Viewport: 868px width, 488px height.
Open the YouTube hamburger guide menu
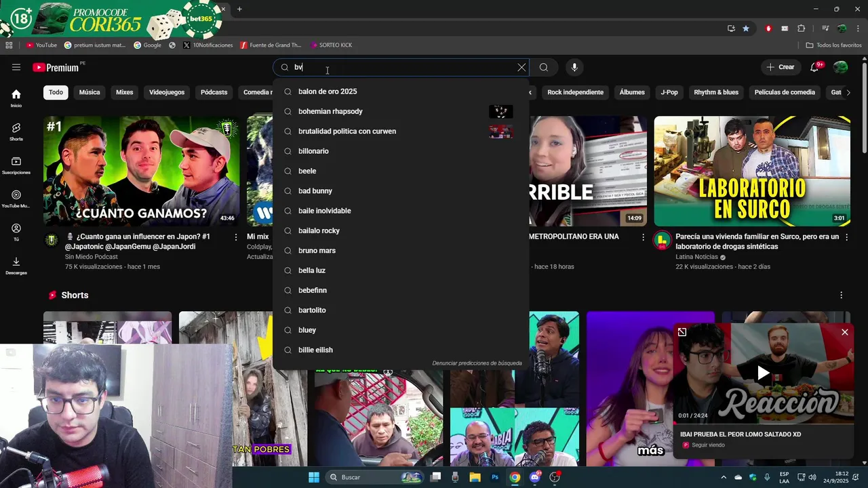click(x=16, y=67)
